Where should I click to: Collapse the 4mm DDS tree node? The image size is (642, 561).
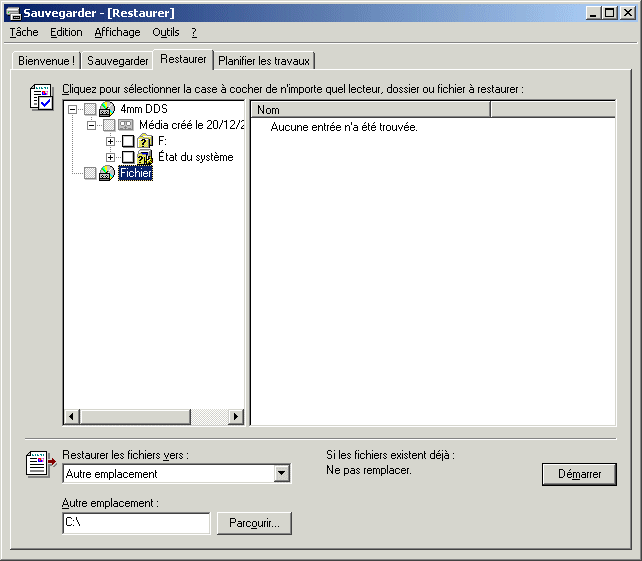pos(72,109)
